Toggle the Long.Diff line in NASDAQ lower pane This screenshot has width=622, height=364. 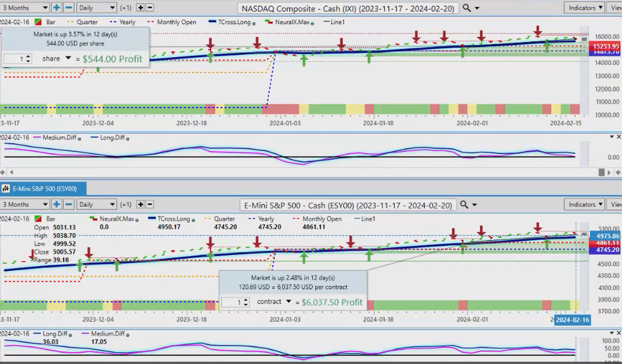point(110,138)
